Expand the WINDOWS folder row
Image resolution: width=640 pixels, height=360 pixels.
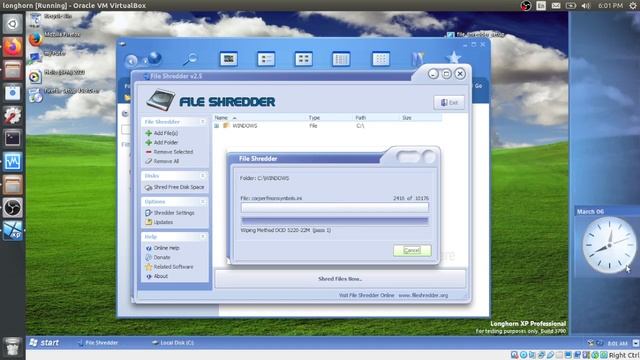217,126
